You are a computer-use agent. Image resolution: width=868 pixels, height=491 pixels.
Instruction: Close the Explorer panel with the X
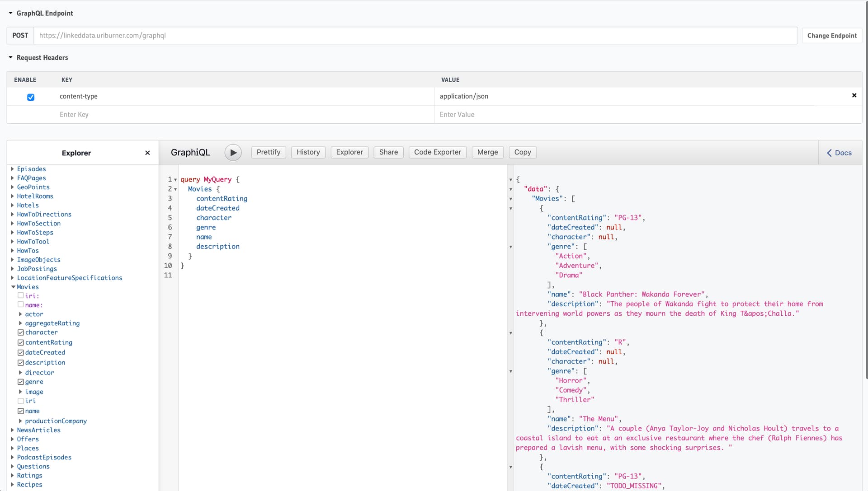147,153
